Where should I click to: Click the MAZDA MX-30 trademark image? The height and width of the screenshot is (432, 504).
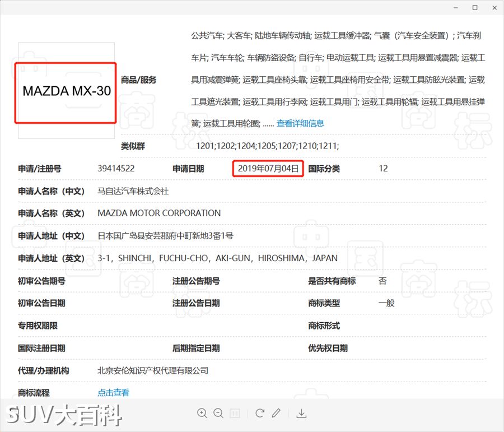coord(66,91)
